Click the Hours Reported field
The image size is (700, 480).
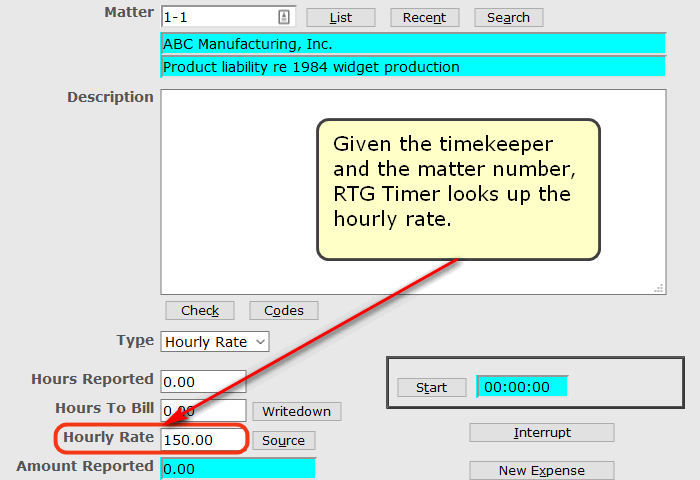203,382
